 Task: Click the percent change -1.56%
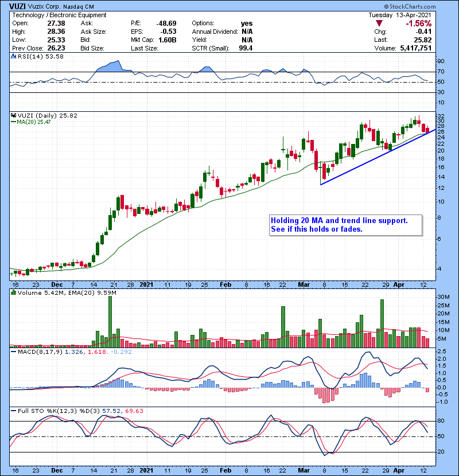[x=419, y=24]
